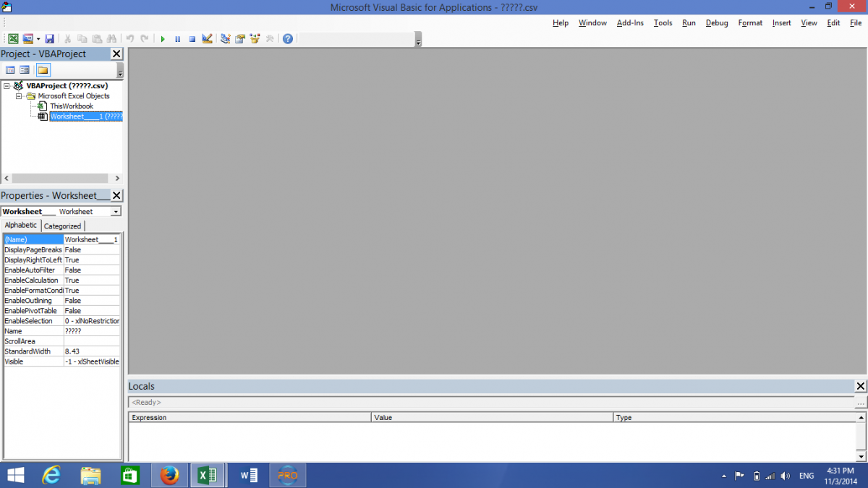Select the Microsoft Excel Objects folder
The height and width of the screenshot is (488, 868).
pyautogui.click(x=74, y=95)
